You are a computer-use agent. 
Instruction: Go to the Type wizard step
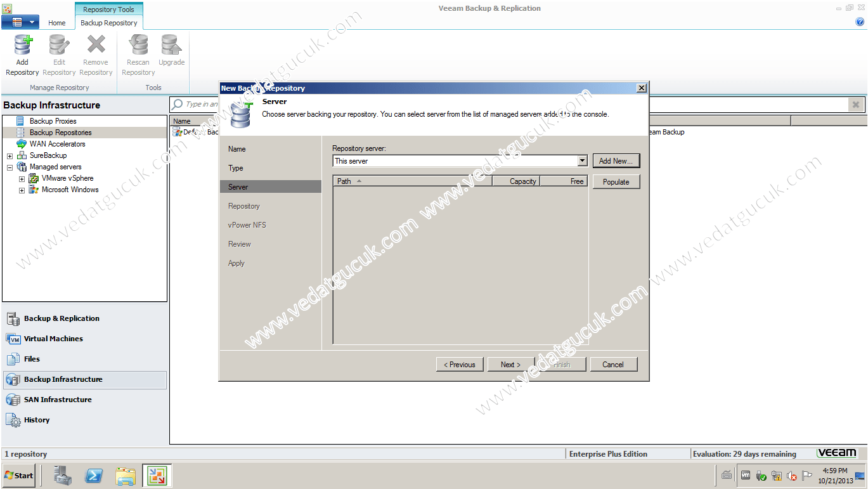236,168
